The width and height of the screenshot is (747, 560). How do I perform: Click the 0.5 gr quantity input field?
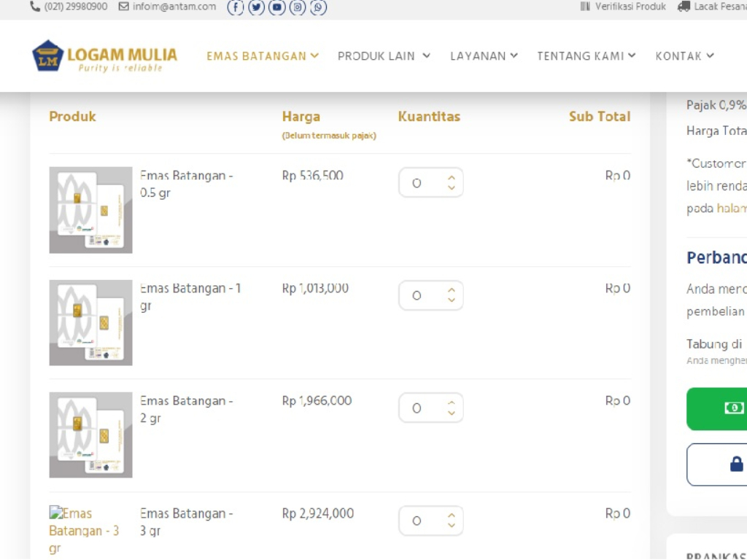coord(430,183)
